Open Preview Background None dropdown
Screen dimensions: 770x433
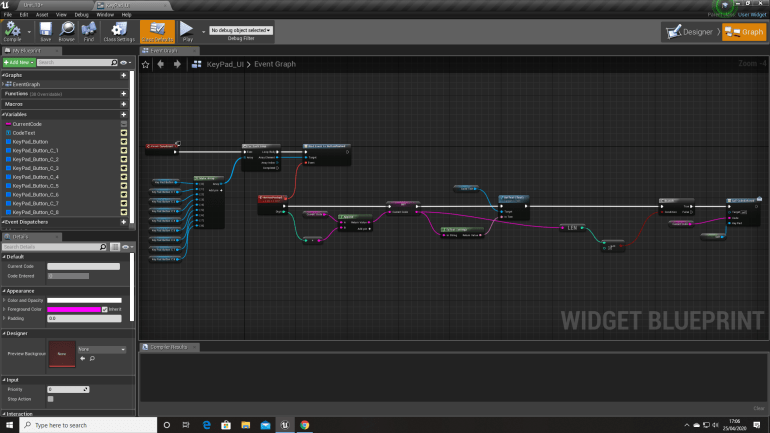(x=102, y=349)
